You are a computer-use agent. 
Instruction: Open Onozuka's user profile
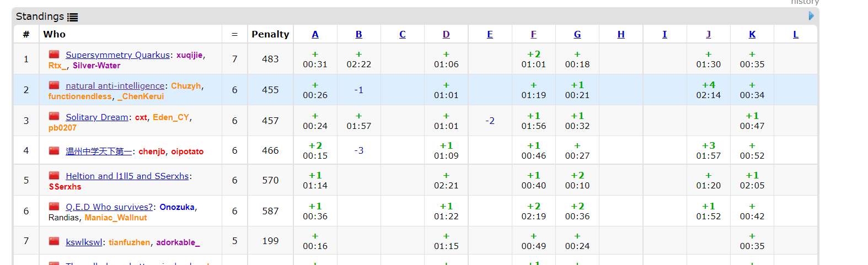pos(176,207)
